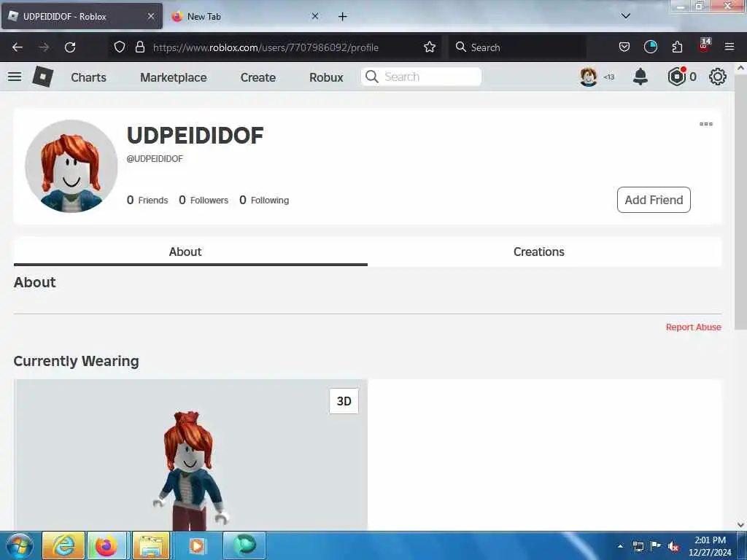View the 0 Friends list
This screenshot has height=560, width=747.
(147, 200)
